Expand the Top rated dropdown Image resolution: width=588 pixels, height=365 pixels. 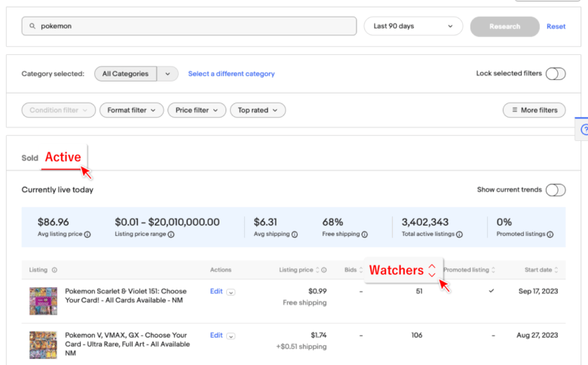(257, 110)
